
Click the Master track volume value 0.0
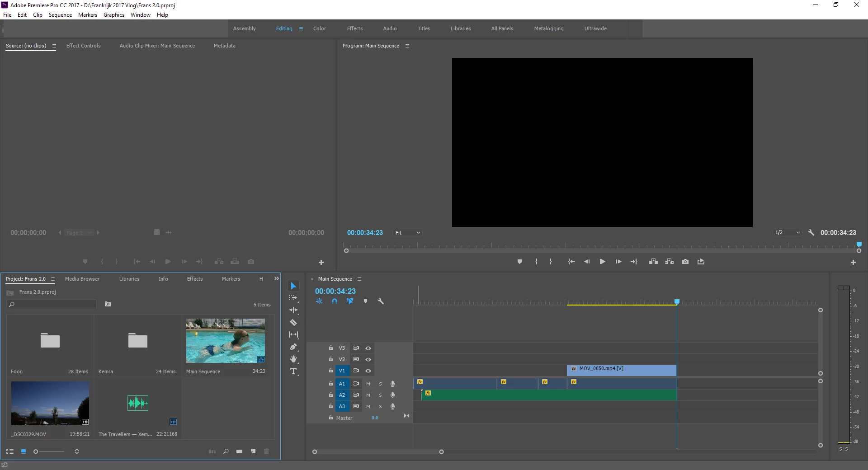point(375,418)
